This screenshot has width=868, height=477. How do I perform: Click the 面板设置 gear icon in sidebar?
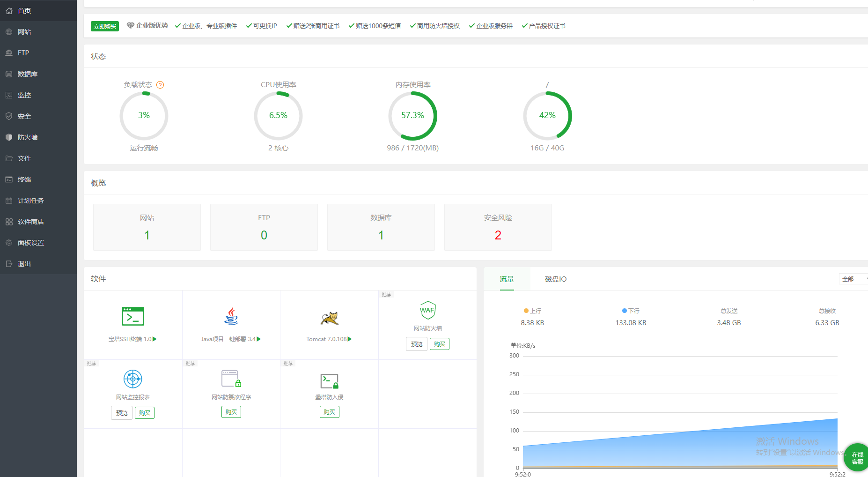(x=9, y=243)
